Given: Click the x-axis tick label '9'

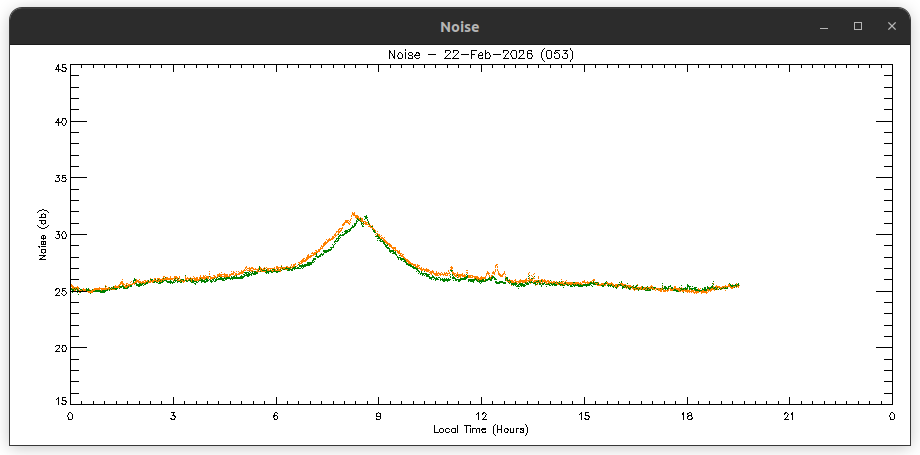Looking at the screenshot, I should [x=378, y=415].
